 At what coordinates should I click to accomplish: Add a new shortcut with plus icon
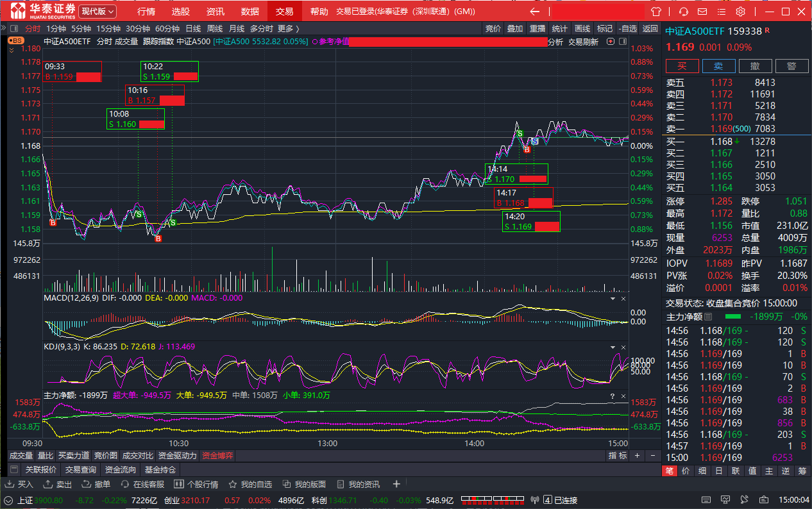tap(396, 484)
